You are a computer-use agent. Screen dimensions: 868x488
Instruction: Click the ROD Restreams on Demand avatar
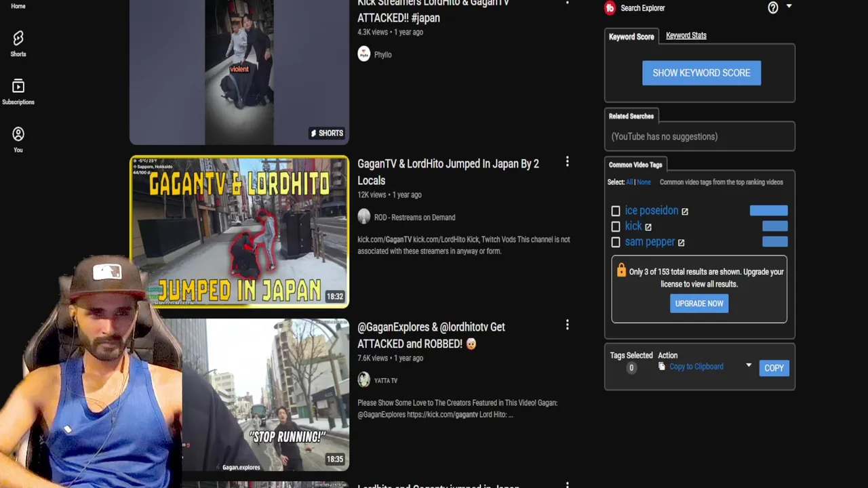(364, 217)
